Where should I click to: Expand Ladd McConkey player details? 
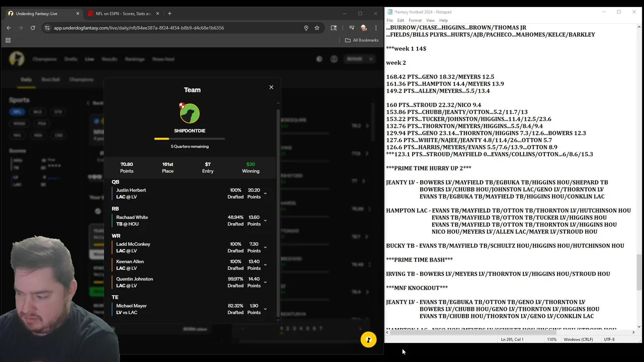[x=265, y=247]
